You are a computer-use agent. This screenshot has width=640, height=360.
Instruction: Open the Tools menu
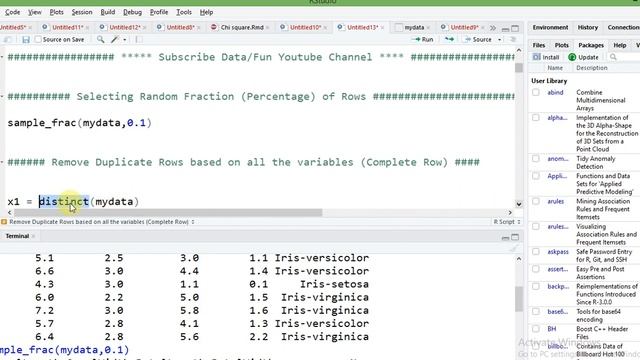184,12
